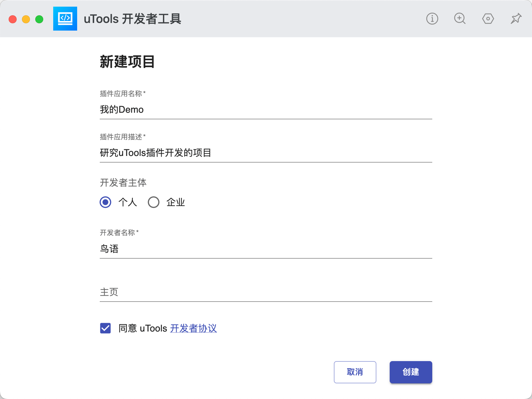Choose the 企业 radio button

click(154, 202)
